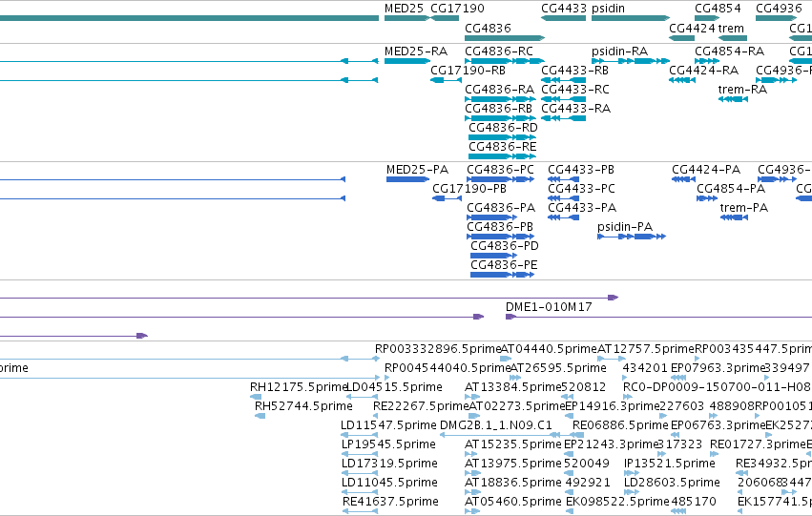The image size is (812, 516).
Task: Select the psidin-PA protein
Action: (x=632, y=237)
